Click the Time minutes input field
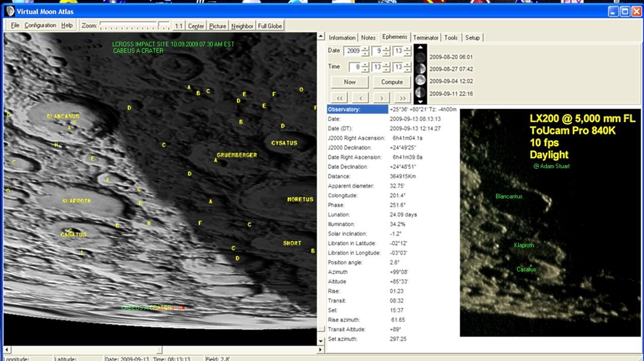 click(x=378, y=67)
